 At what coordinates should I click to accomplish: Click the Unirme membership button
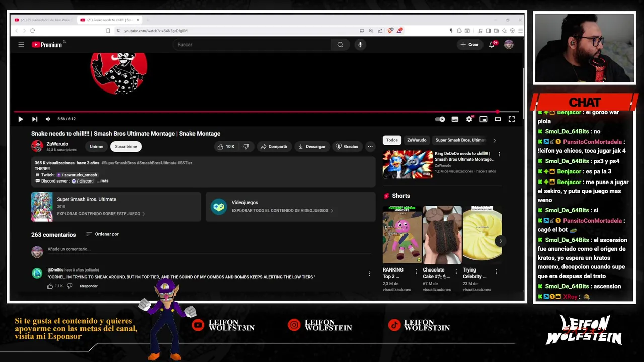(96, 147)
